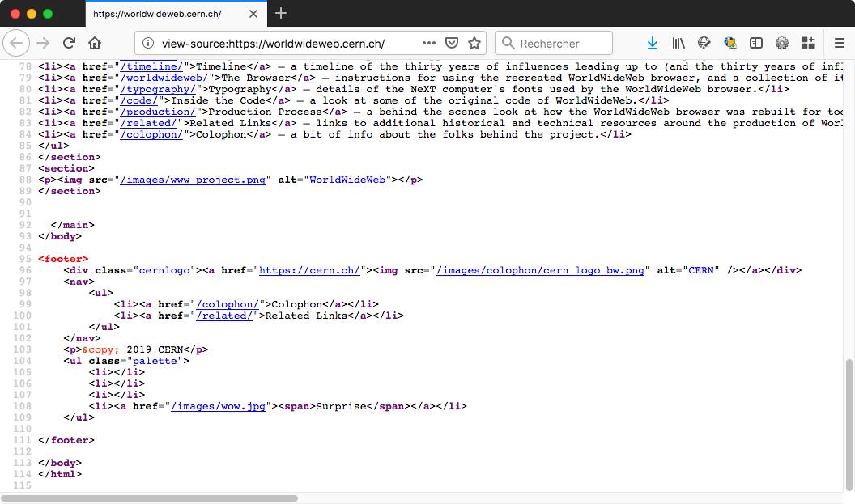Viewport: 855px width, 504px height.
Task: Click the gear-shaped extension icon
Action: point(782,43)
